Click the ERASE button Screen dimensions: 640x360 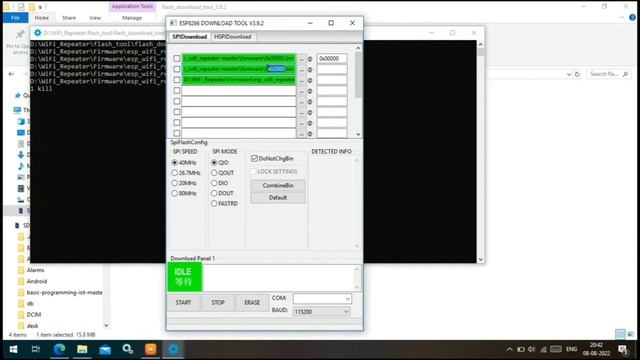(252, 303)
